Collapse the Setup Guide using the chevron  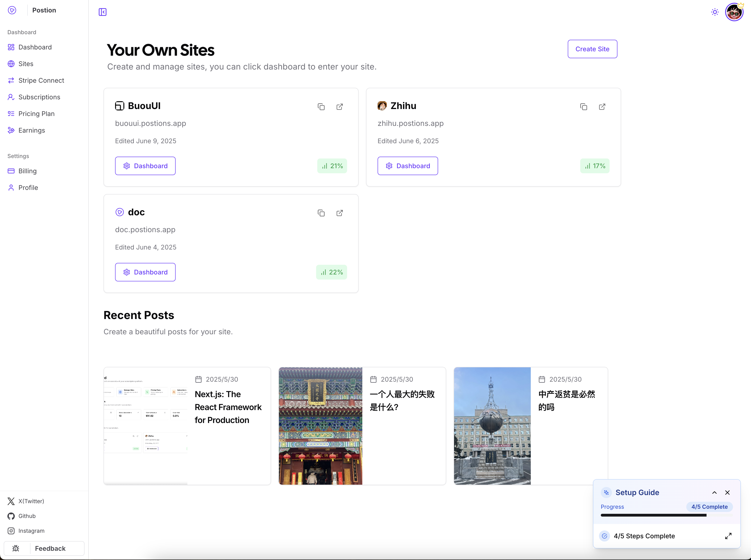click(714, 492)
